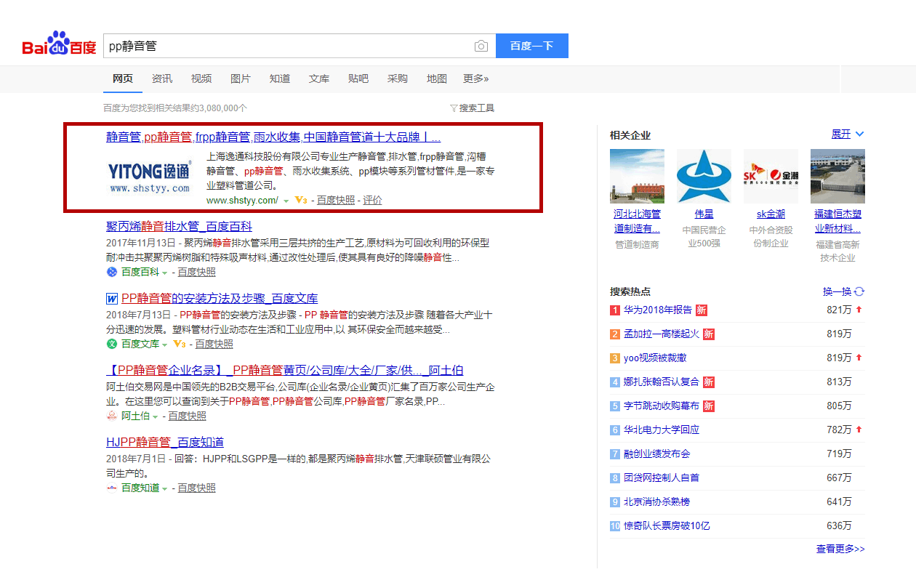Refresh hot searches with the 换一换 circular icon
Image resolution: width=916 pixels, height=588 pixels.
click(859, 291)
